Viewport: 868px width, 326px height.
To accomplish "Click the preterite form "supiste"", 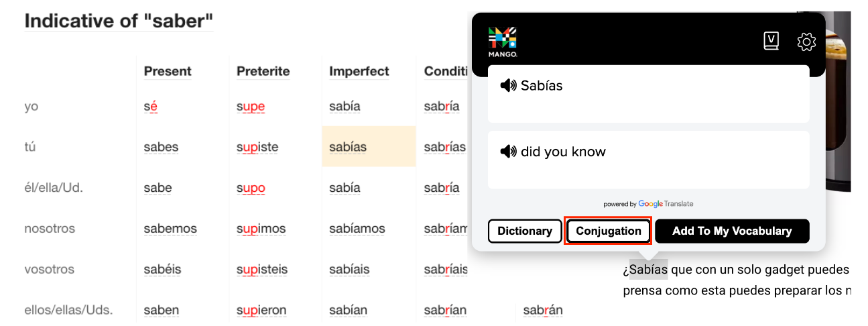I will pos(257,147).
